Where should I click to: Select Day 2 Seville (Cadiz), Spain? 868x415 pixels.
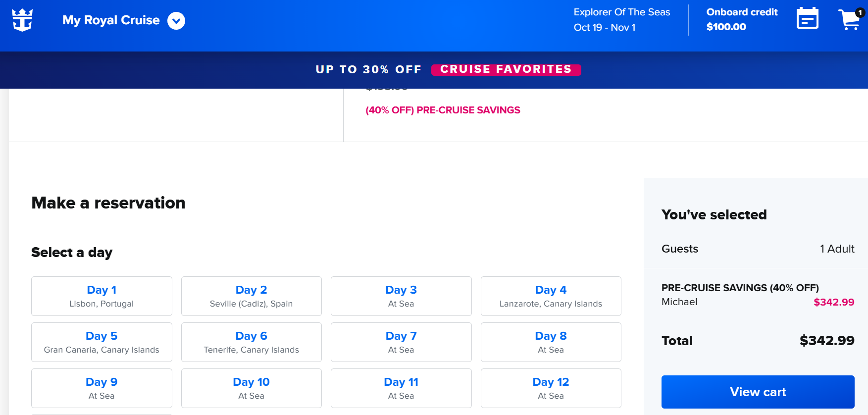252,296
